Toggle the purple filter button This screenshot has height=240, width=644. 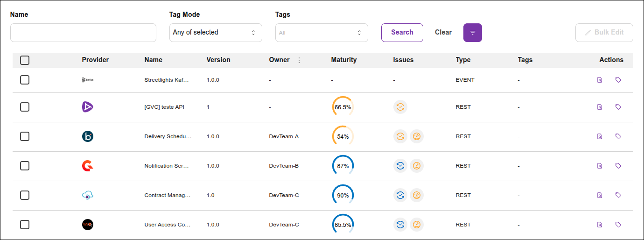(473, 33)
